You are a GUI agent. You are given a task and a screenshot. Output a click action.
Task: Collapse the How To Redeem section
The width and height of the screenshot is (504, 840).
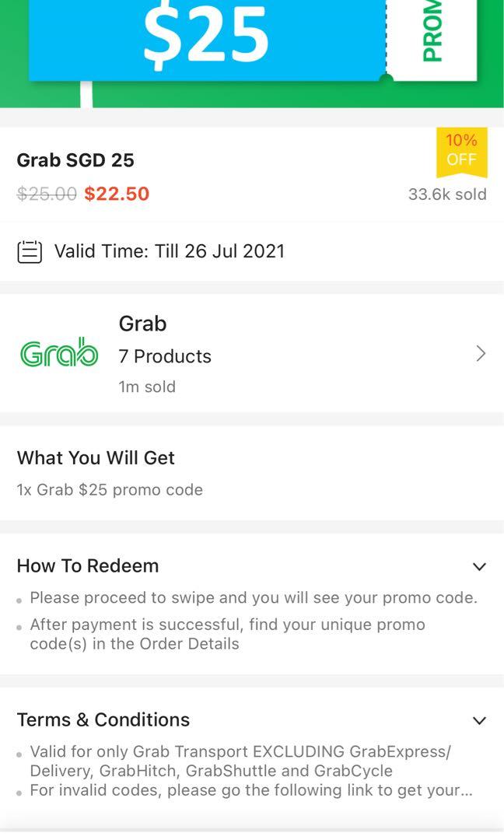point(479,566)
